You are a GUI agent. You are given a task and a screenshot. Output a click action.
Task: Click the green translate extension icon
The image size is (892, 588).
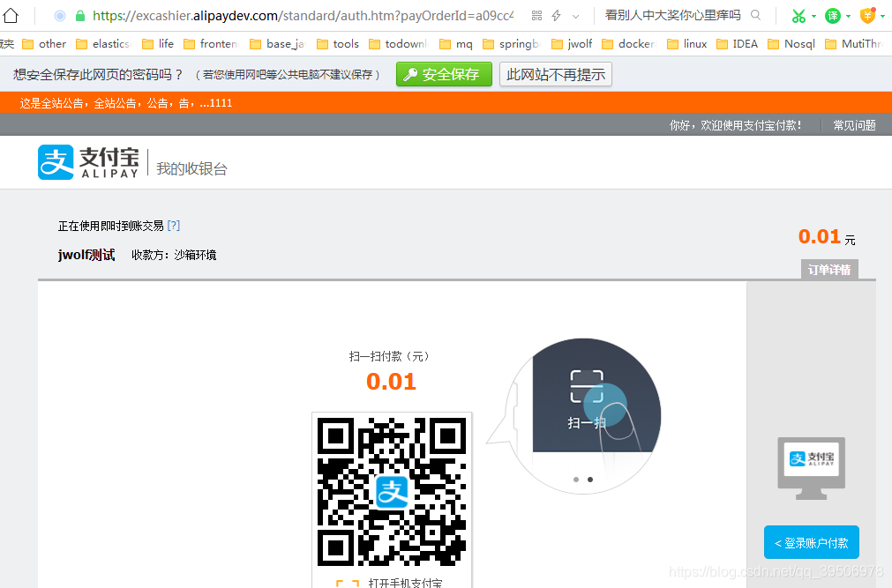click(x=833, y=16)
